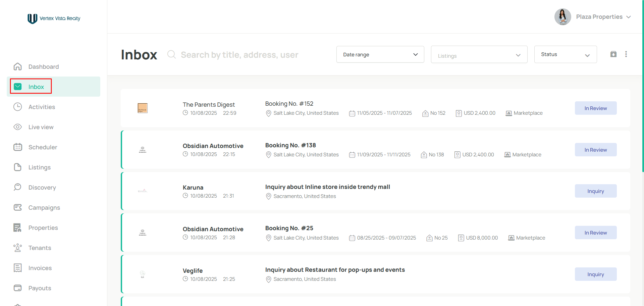Click the search by title, address, user field
Viewport: 644px width, 306px height.
(x=239, y=55)
